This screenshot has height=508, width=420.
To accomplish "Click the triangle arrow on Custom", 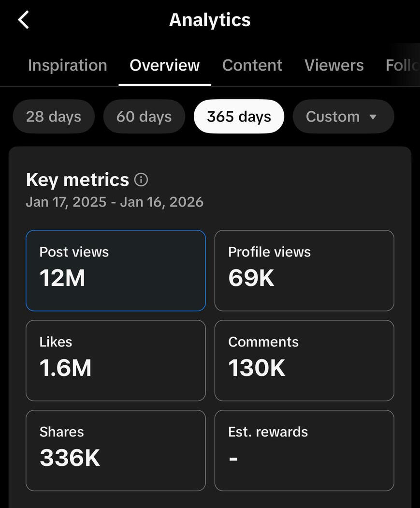I will (373, 117).
